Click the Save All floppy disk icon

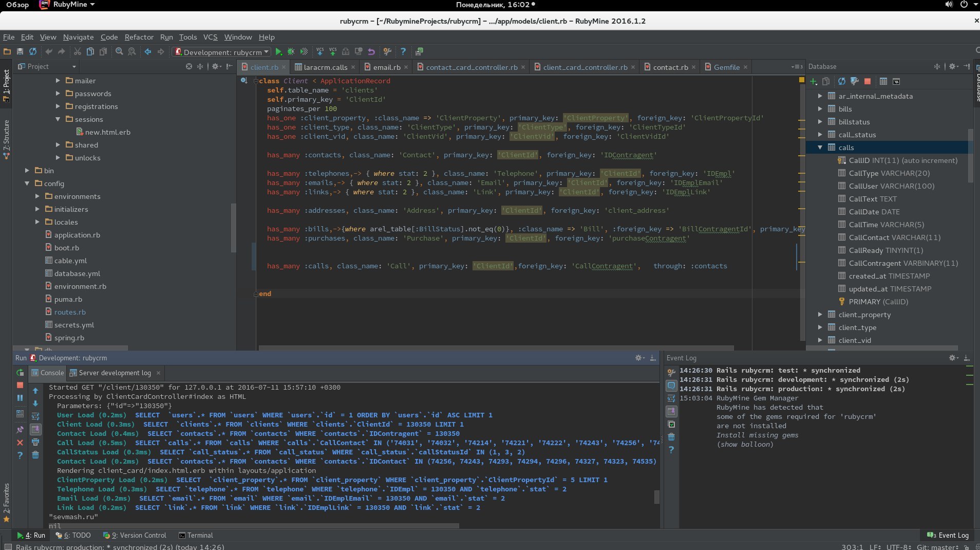(20, 51)
